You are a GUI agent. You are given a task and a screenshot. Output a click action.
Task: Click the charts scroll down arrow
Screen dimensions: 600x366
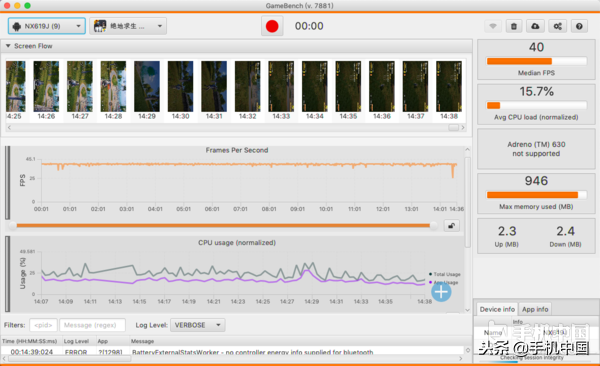468,310
